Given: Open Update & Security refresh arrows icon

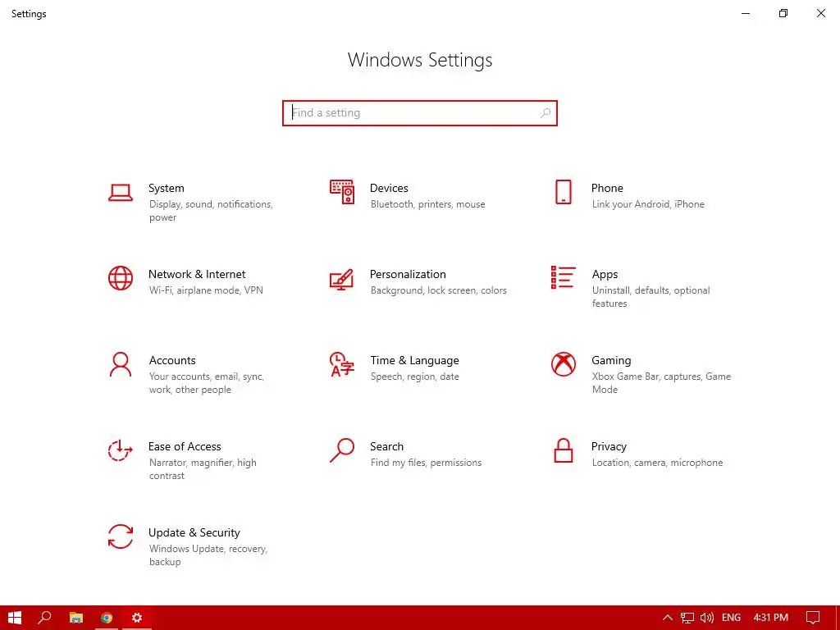Looking at the screenshot, I should click(x=121, y=536).
